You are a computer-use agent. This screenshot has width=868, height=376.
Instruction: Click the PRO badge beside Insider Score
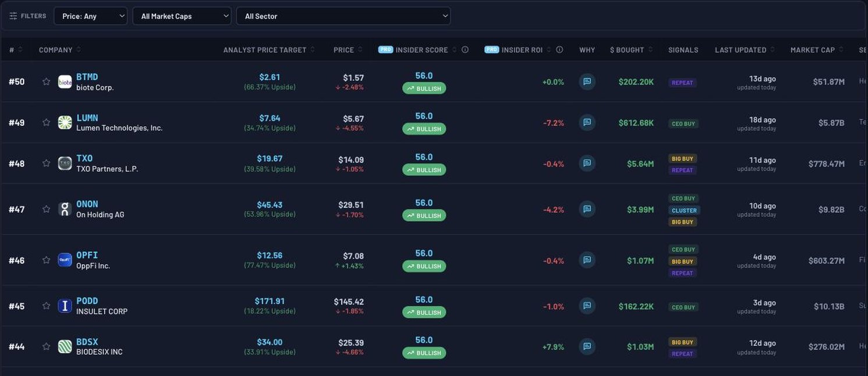(385, 49)
